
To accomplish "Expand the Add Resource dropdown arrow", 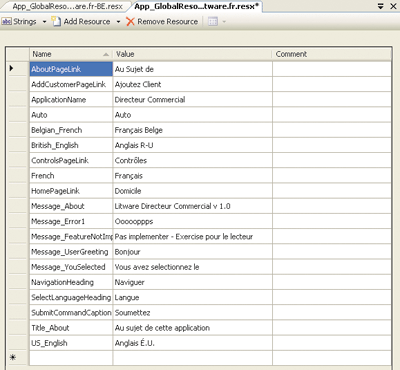I will click(118, 22).
